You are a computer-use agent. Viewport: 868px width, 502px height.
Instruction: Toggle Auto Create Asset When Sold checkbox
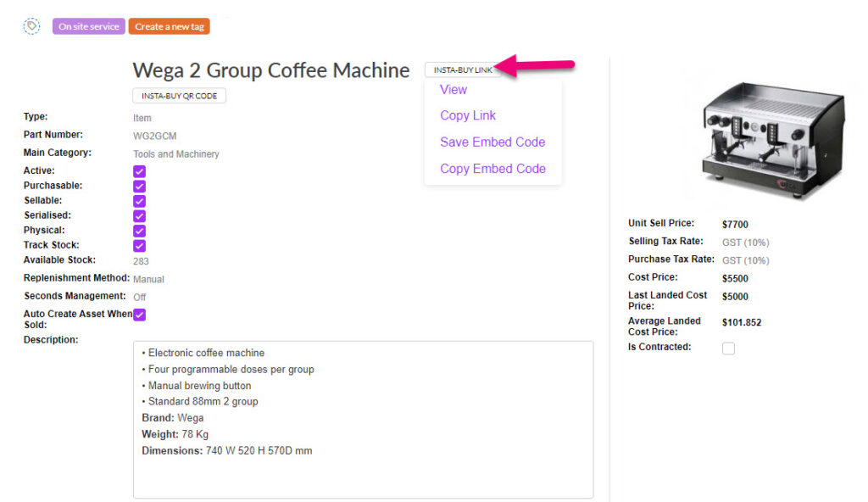coord(140,315)
